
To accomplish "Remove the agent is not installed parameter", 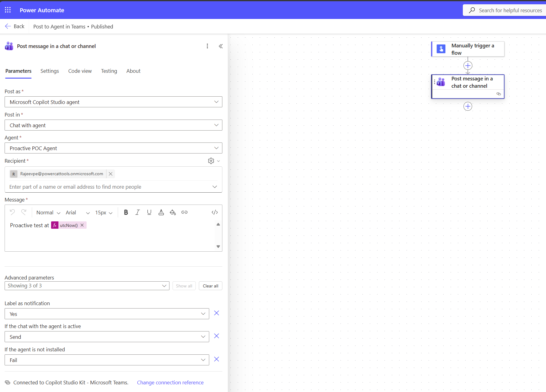I will 217,359.
